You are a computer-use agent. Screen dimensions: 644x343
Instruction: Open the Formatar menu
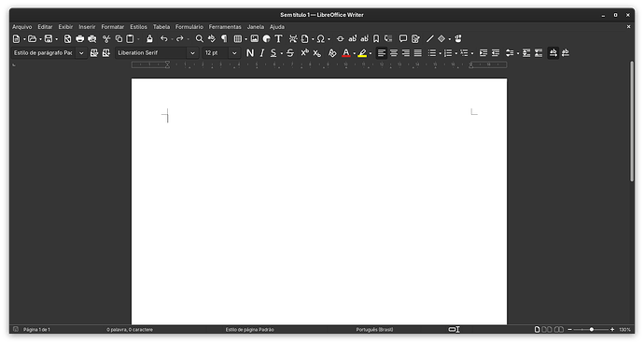113,27
